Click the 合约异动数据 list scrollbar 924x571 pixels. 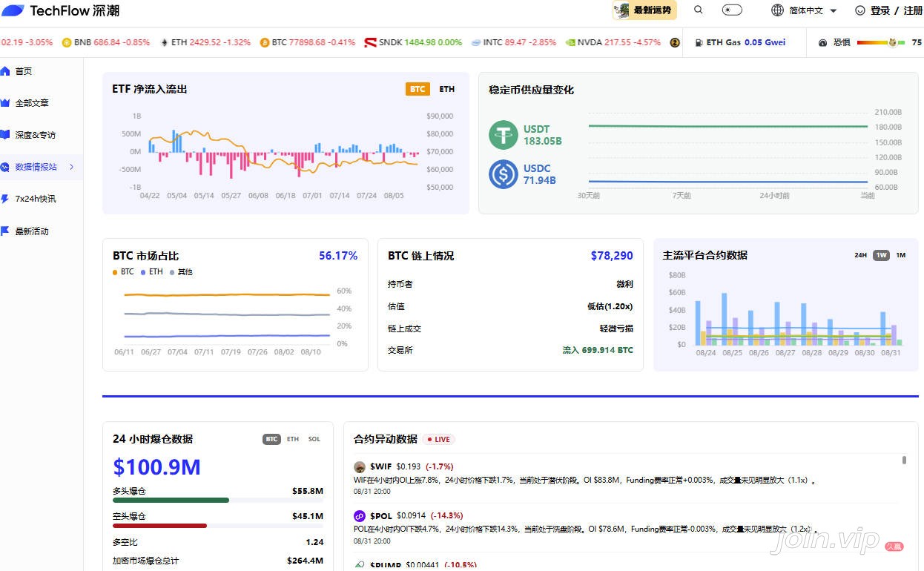point(904,460)
